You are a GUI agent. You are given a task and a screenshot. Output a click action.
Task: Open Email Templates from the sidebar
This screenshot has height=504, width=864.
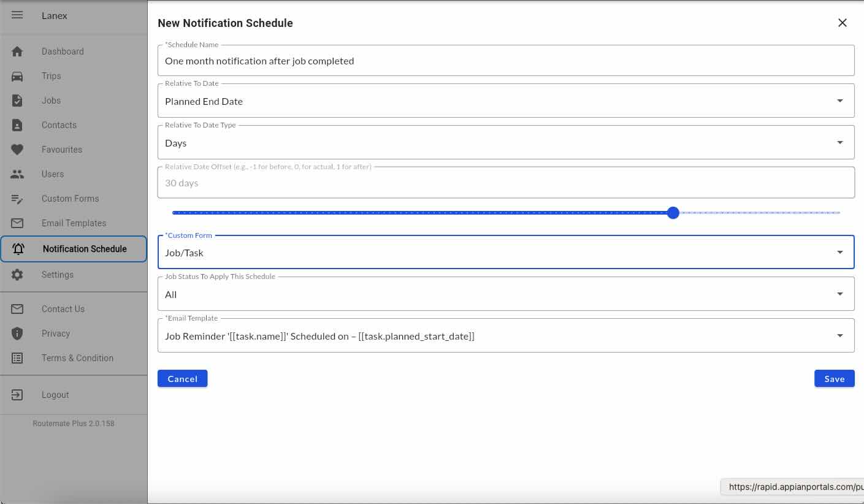pos(74,223)
